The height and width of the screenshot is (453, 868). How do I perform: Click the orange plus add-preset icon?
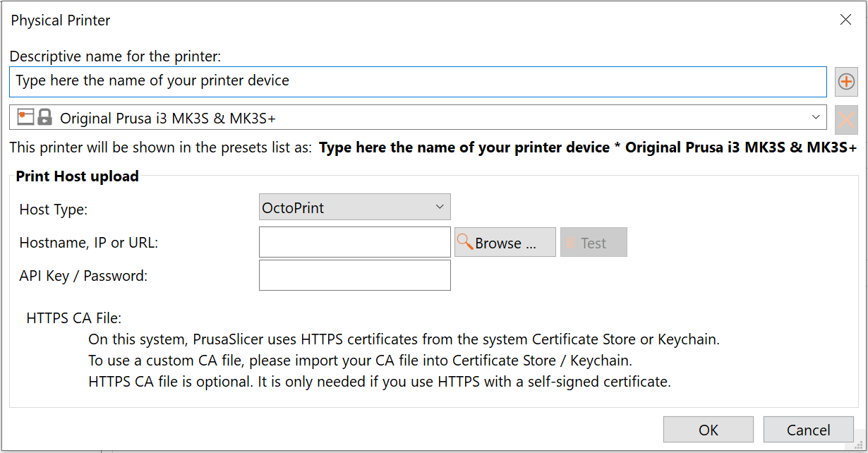(x=846, y=82)
